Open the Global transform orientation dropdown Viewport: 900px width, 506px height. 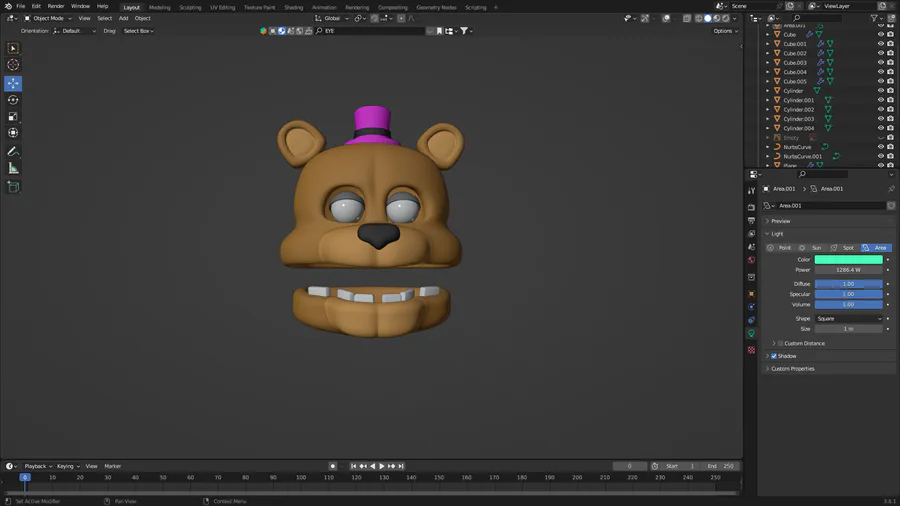click(x=332, y=18)
